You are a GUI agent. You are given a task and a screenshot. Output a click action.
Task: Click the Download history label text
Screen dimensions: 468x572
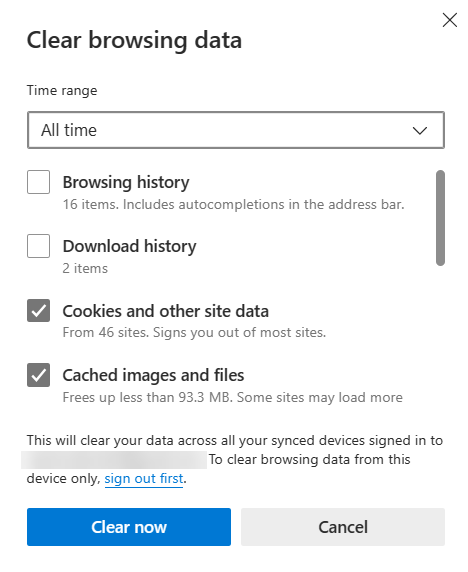point(129,246)
